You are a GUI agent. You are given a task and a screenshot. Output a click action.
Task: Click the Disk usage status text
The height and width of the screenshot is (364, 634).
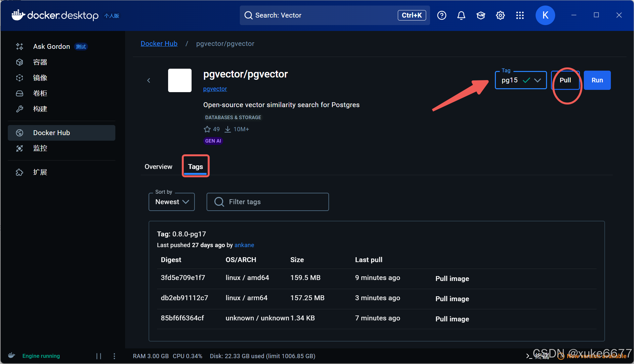(263, 356)
